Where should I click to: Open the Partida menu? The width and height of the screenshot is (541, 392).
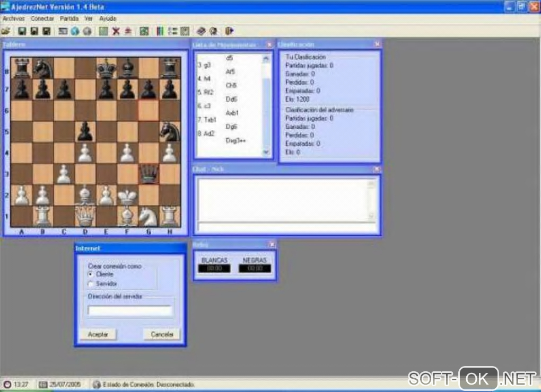point(69,18)
